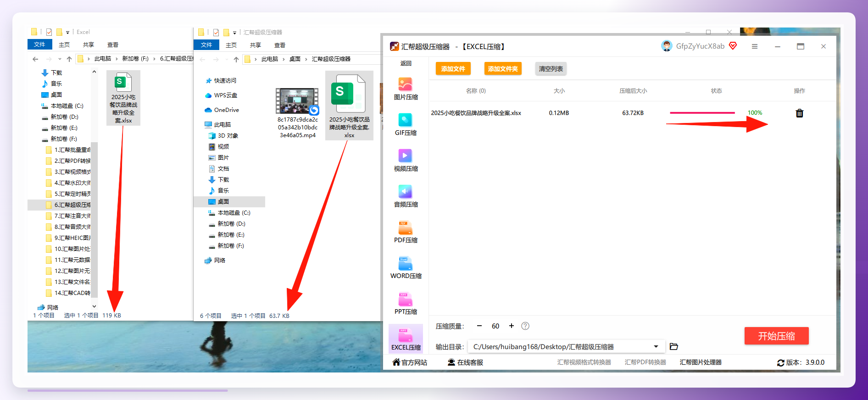The image size is (868, 400).
Task: Click 返回 to go back
Action: pyautogui.click(x=406, y=63)
